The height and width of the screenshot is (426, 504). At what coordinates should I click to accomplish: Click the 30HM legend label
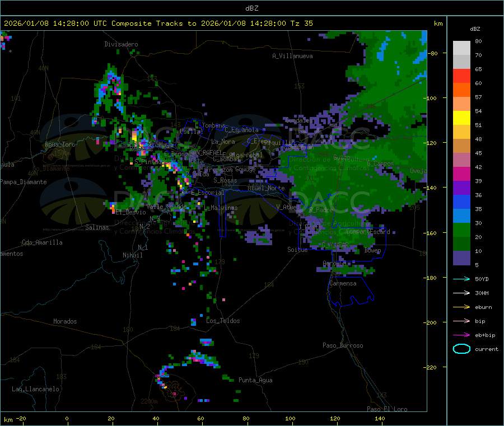482,293
